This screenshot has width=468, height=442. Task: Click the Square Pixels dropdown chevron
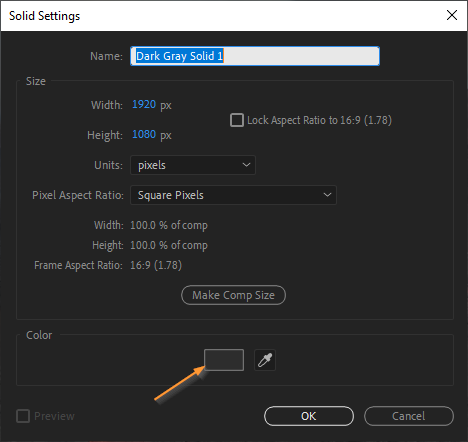tap(327, 195)
